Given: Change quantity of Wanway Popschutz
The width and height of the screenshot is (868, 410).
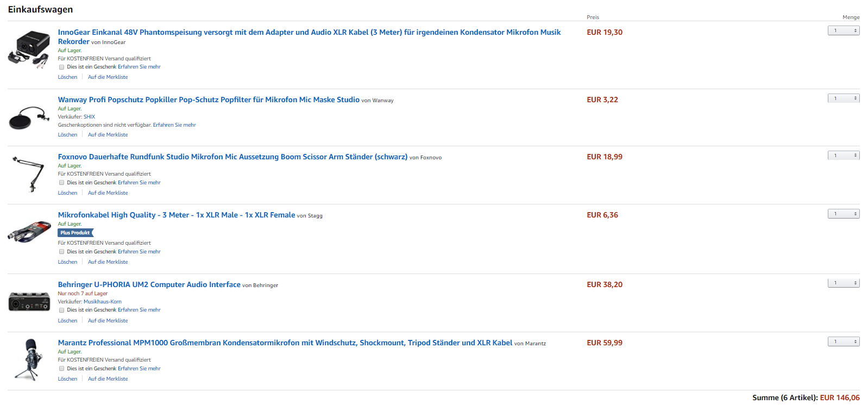Looking at the screenshot, I should (843, 98).
